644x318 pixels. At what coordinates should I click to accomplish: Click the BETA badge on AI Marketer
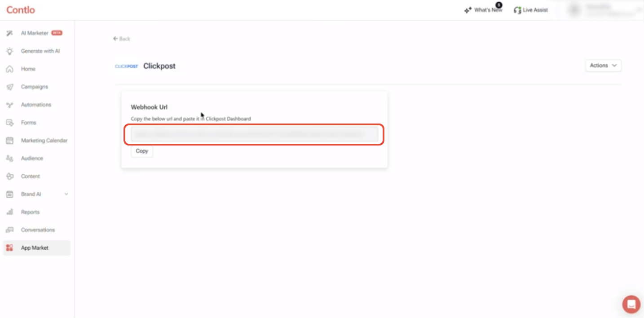click(x=57, y=33)
